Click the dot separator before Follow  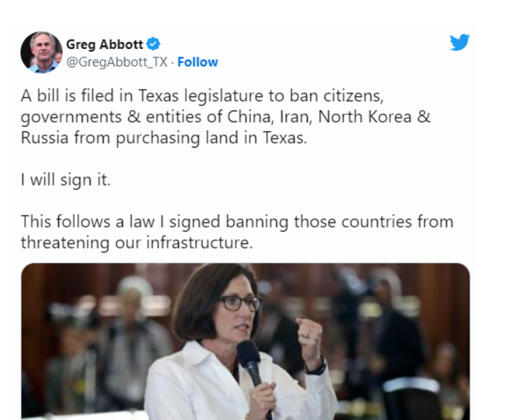tap(172, 62)
